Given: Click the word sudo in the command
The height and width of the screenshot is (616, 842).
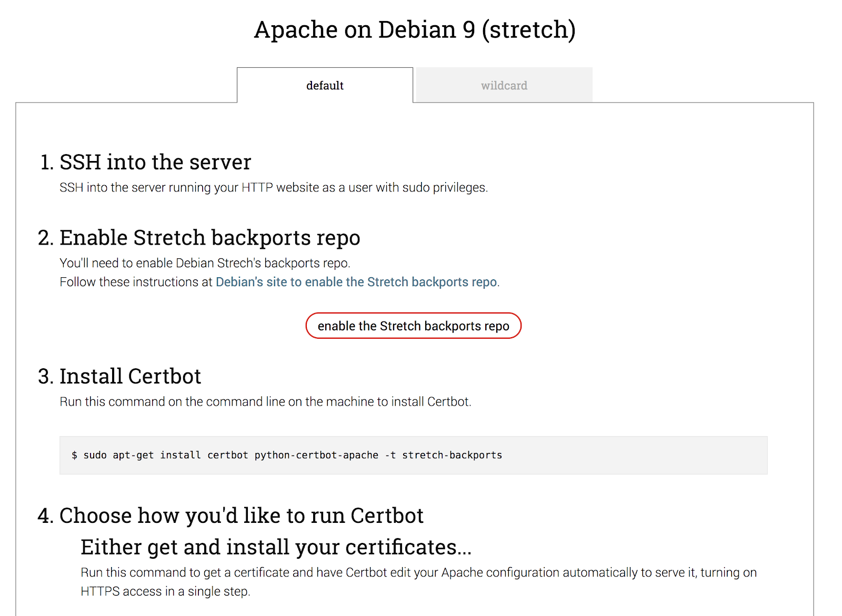Looking at the screenshot, I should coord(95,455).
